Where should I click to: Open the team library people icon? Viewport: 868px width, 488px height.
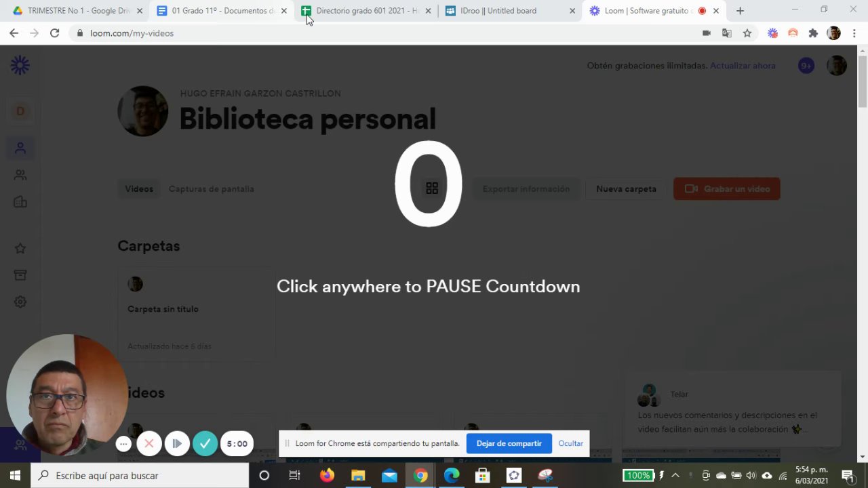click(20, 175)
